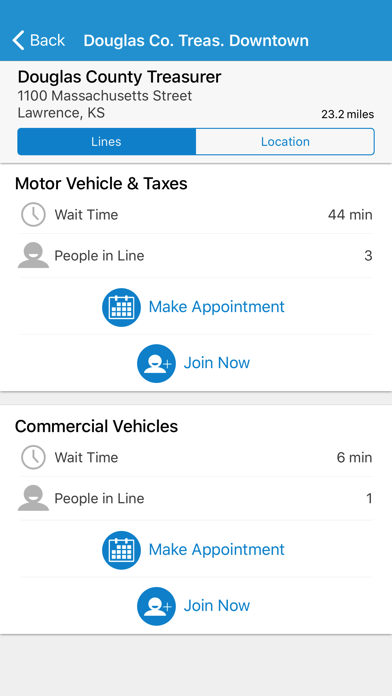392x696 pixels.
Task: Click calendar icon under Motor Vehicle & Taxes
Action: [x=122, y=308]
